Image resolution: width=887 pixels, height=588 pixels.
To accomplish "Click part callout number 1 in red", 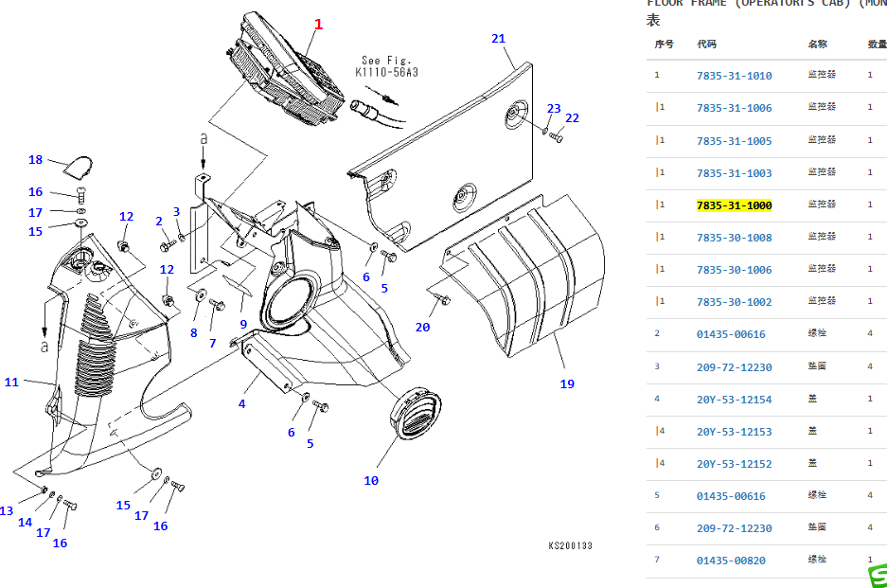I will pyautogui.click(x=318, y=25).
